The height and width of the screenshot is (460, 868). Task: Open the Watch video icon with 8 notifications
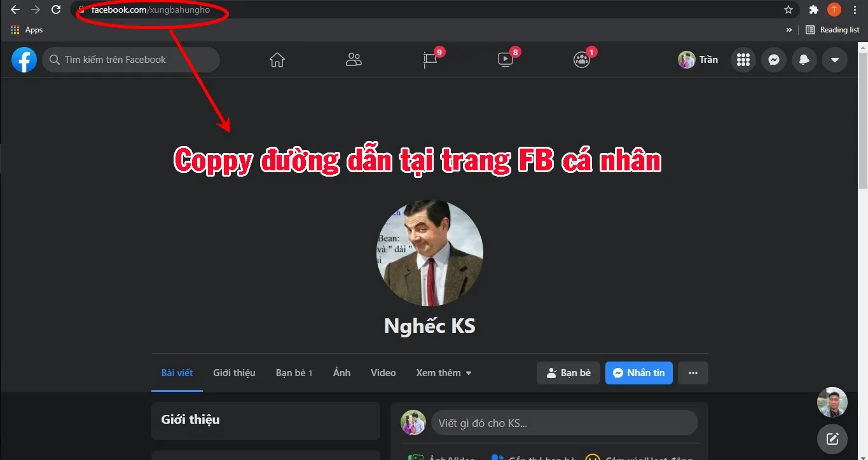tap(506, 60)
